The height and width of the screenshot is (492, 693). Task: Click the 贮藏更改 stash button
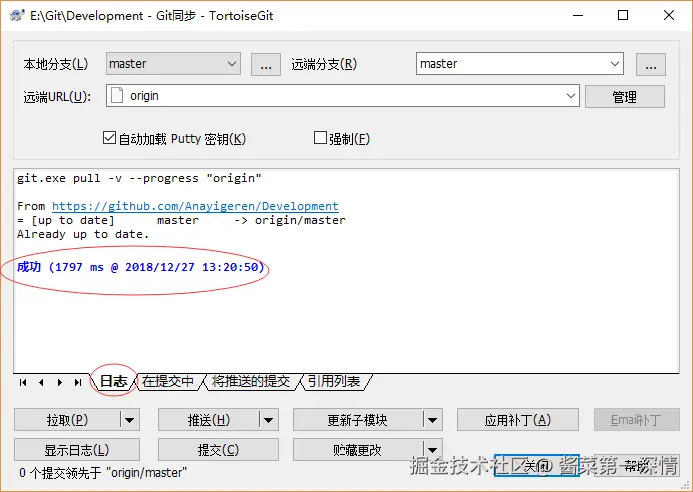(x=358, y=450)
